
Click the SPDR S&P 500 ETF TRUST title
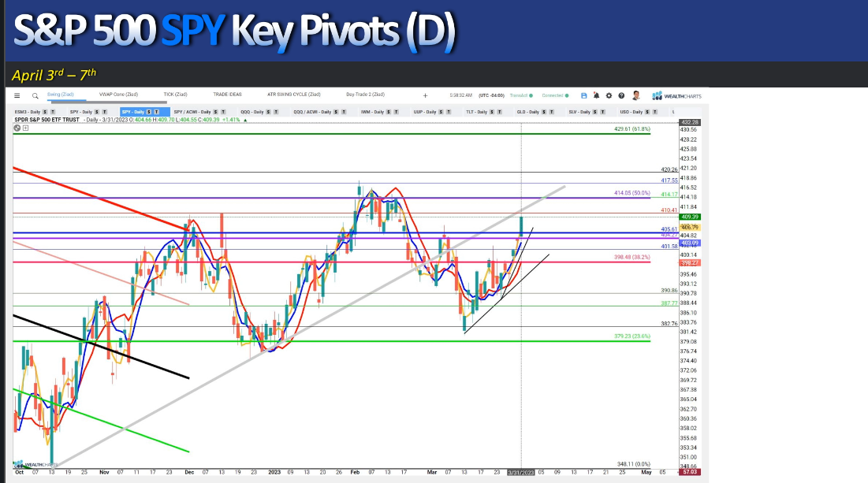coord(47,120)
